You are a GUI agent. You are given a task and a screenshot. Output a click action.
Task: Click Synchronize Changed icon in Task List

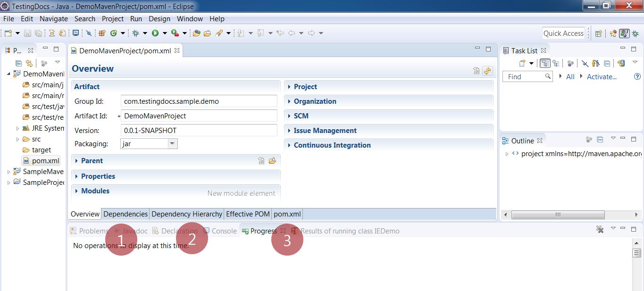point(621,63)
